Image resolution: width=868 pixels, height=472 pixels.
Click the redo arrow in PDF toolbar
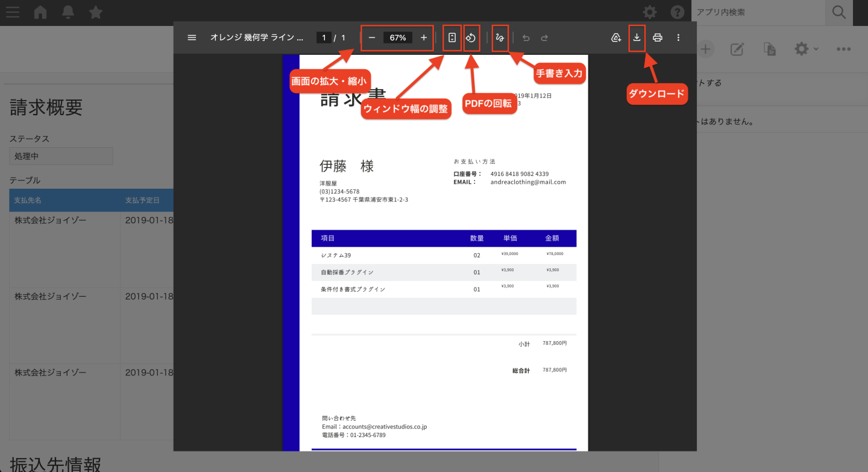tap(544, 38)
